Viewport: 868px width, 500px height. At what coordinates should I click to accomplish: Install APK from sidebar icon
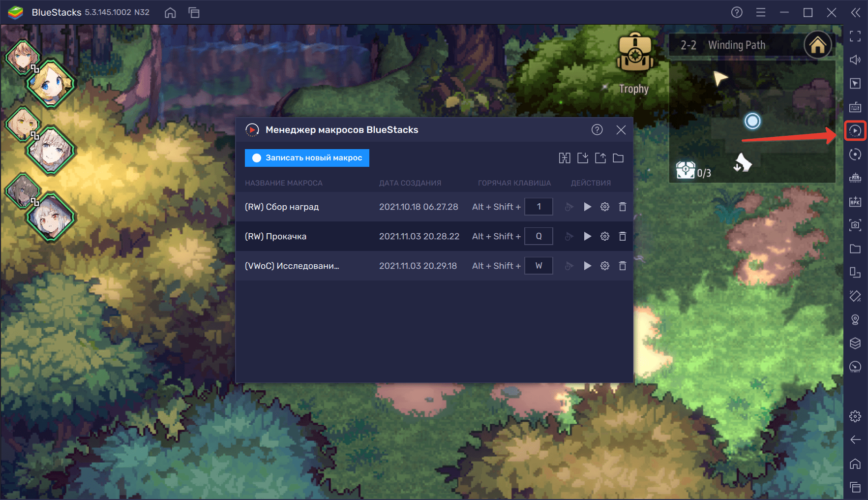855,201
